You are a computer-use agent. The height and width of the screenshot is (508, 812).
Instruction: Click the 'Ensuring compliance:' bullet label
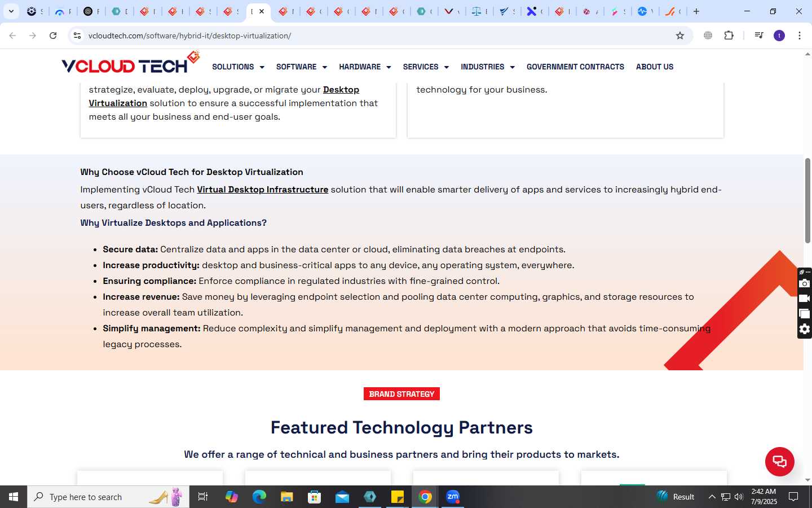pos(149,281)
